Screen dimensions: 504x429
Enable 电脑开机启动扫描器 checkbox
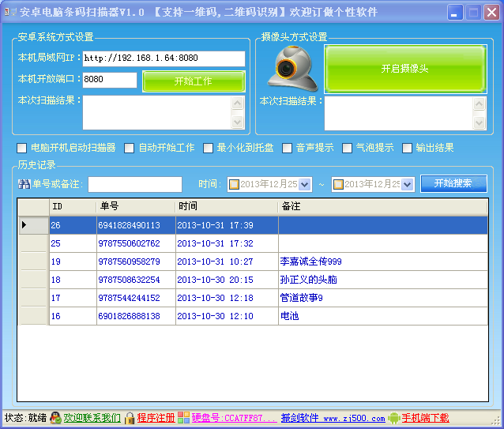22,149
